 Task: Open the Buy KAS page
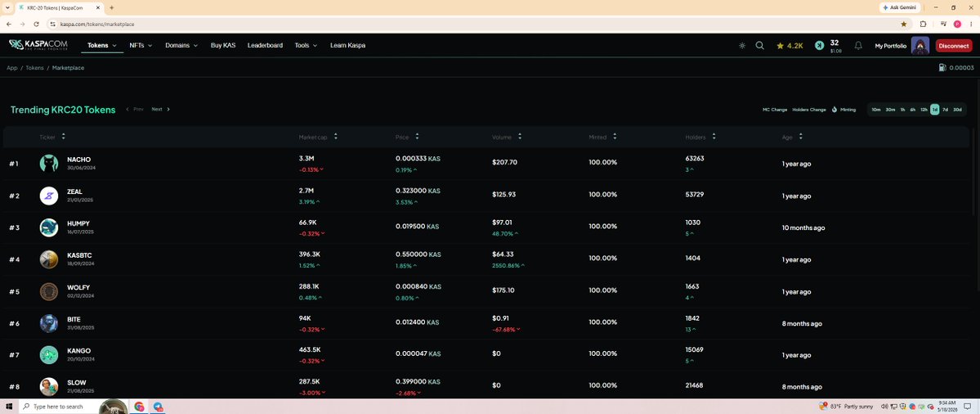223,46
